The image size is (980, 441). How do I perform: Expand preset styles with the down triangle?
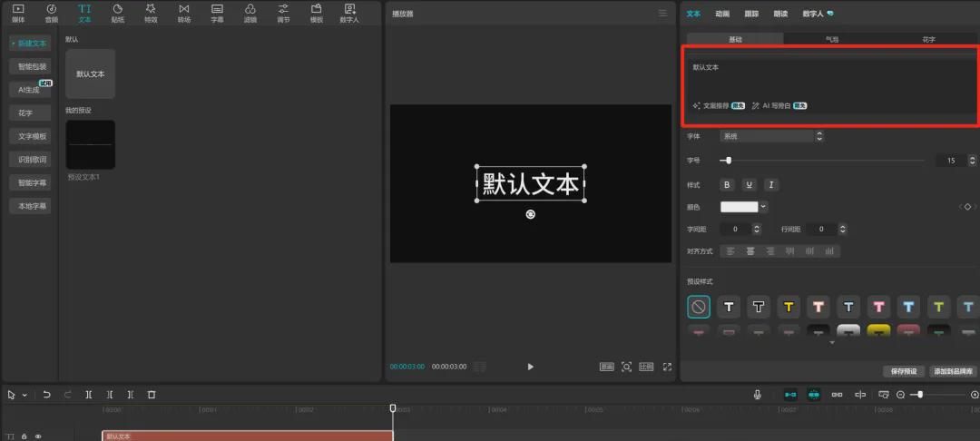pyautogui.click(x=831, y=342)
